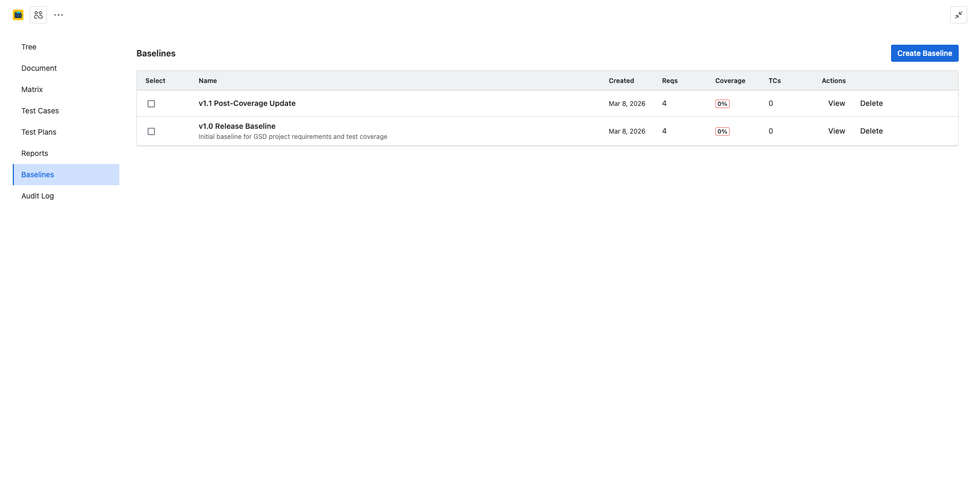Select the v1.0 Release Baseline checkbox
Image resolution: width=980 pixels, height=479 pixels.
click(151, 131)
